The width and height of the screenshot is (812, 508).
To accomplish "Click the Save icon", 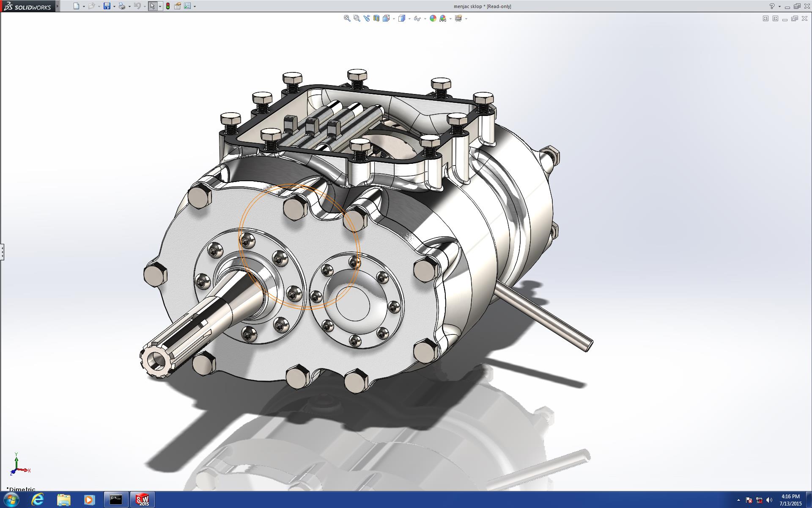I will click(107, 6).
